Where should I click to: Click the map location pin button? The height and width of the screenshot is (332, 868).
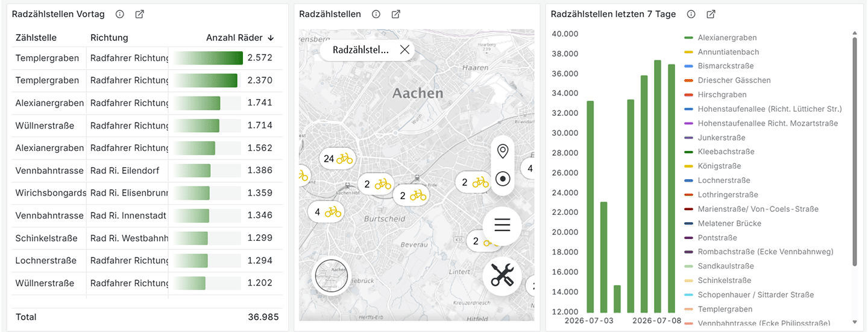[503, 151]
